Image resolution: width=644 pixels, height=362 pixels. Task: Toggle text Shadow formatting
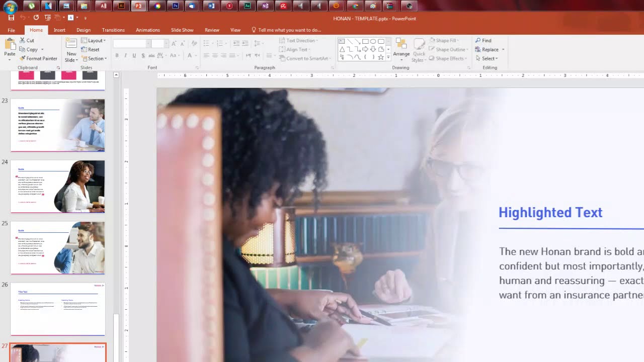142,55
